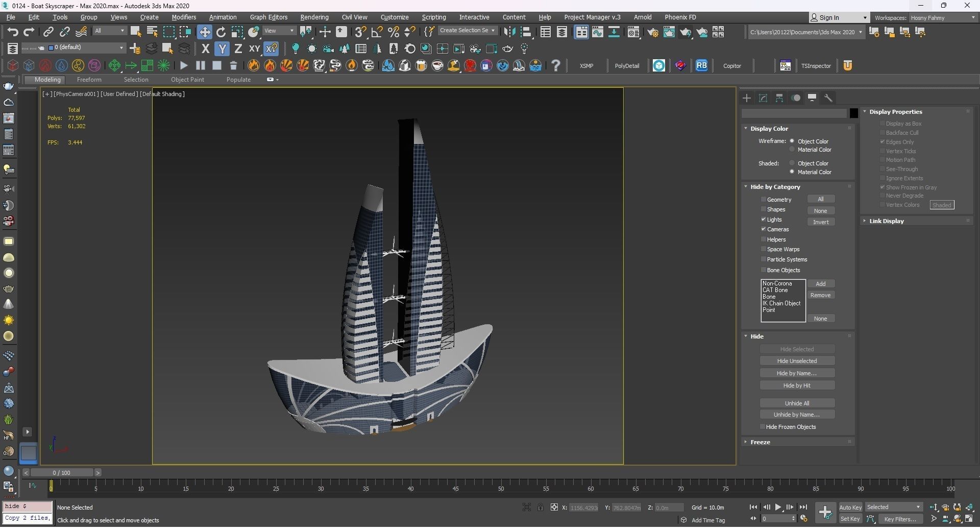Set Shaded display to Object Color

(792, 163)
